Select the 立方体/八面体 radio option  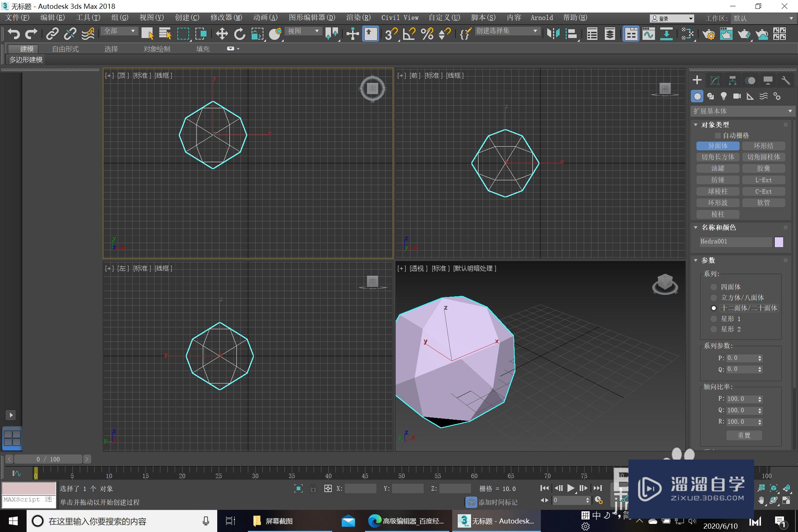pos(714,298)
